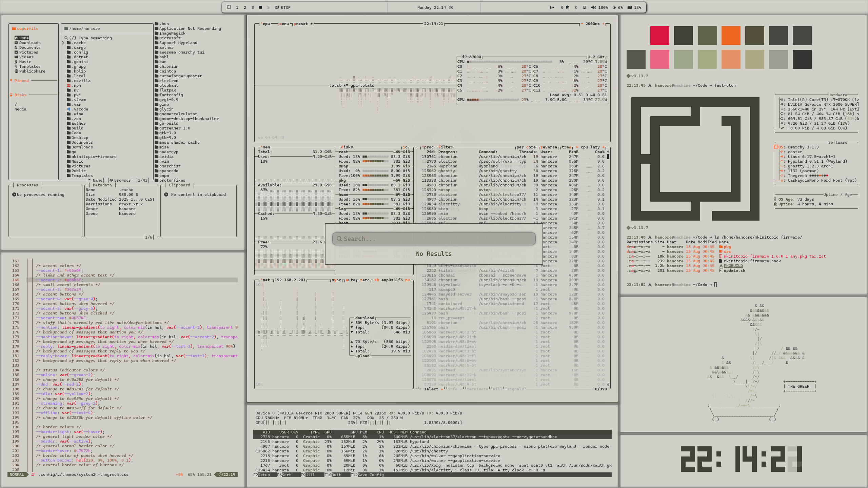Open the btop menu option
Image resolution: width=868 pixels, height=488 pixels.
click(x=284, y=24)
